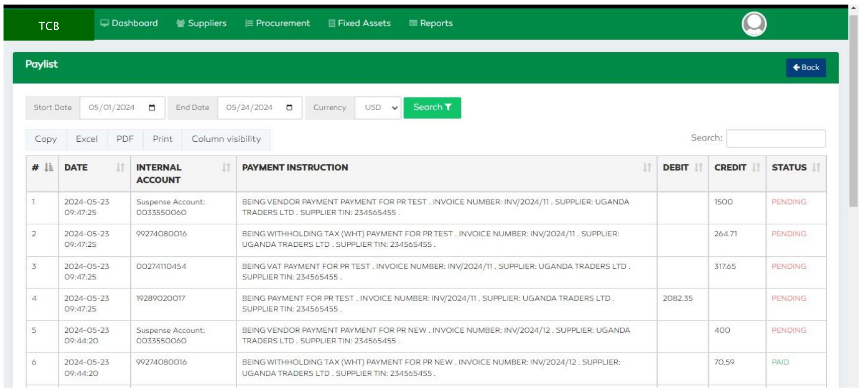Screen dimensions: 868x391
Task: Sort by PAYMENT INSTRUCTION column arrows
Action: [647, 167]
